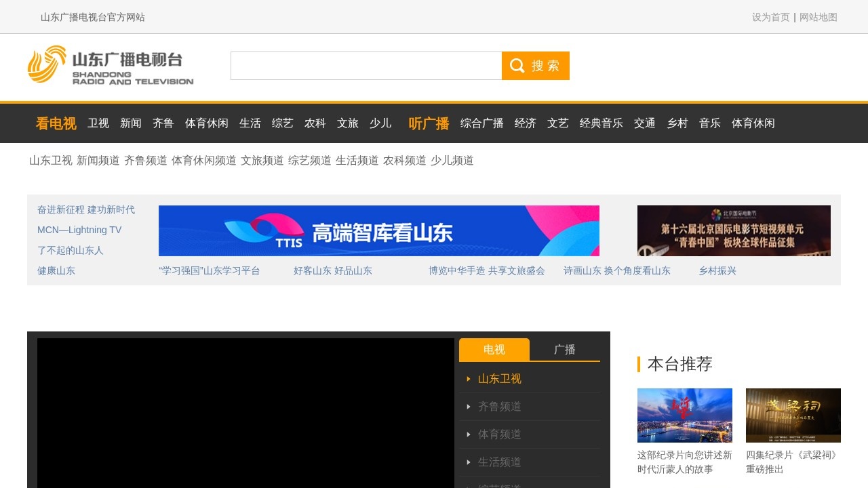Click the orange 搜索 search button

click(536, 66)
